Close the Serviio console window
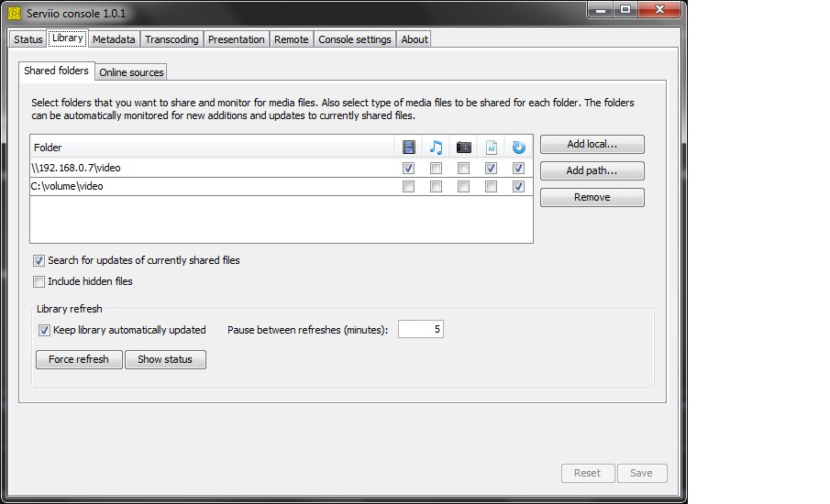Screen dimensions: 830x504 click(x=659, y=10)
